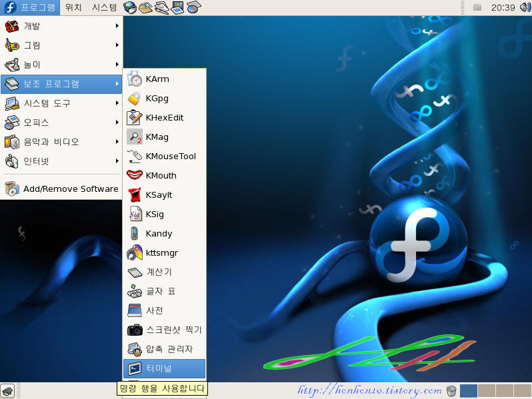This screenshot has height=399, width=532.
Task: Launch KMag screen magnifier
Action: [x=165, y=137]
